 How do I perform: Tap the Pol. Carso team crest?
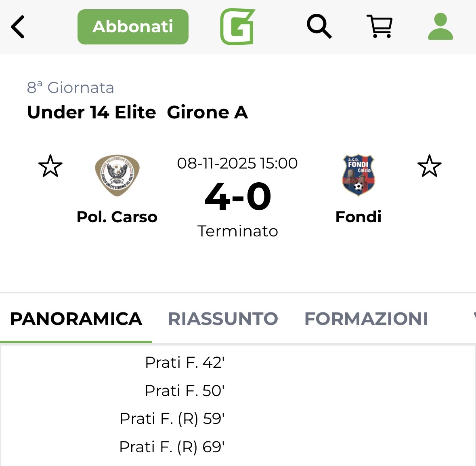[117, 175]
